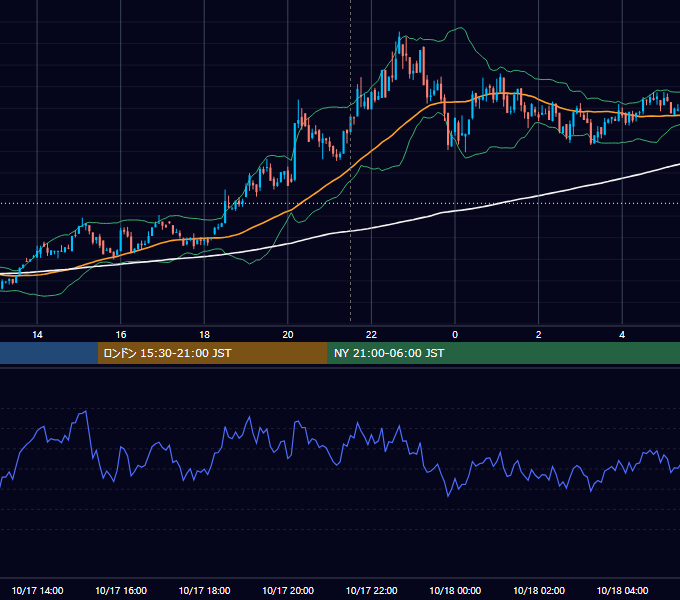Select the NY 21:00-06:00 JST session bar
Screen dimensions: 680x600
tap(503, 353)
